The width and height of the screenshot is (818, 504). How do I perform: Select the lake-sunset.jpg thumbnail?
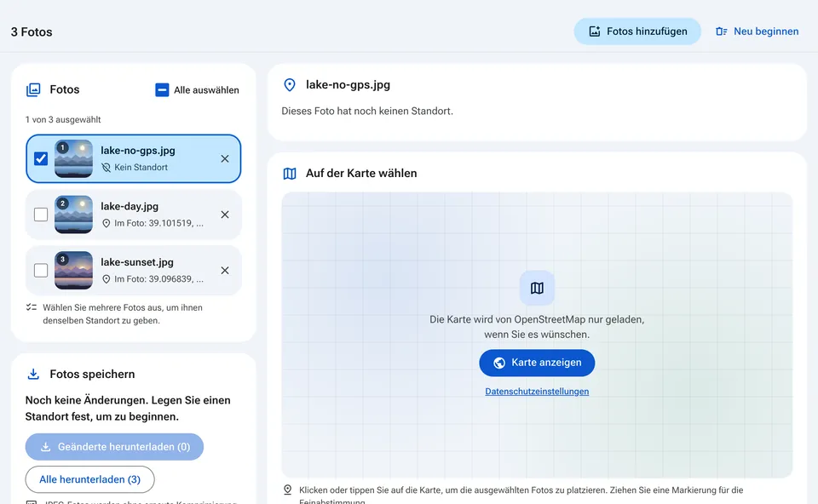(x=73, y=270)
